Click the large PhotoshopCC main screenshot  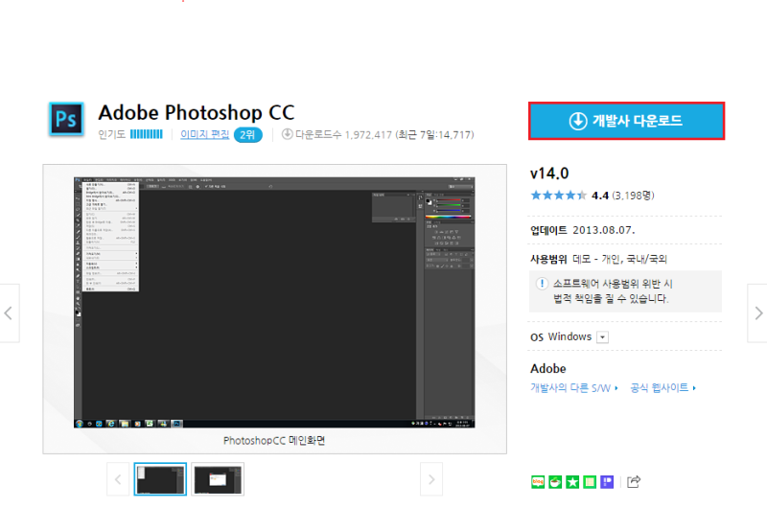tap(274, 302)
